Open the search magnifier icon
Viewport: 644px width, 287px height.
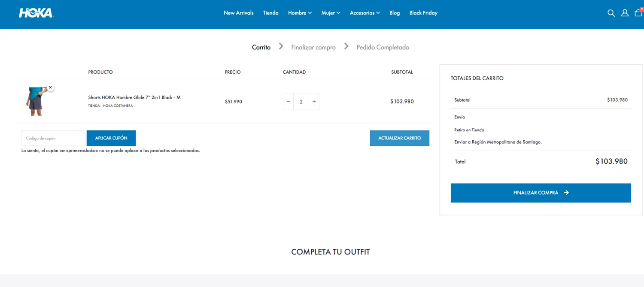pyautogui.click(x=611, y=13)
